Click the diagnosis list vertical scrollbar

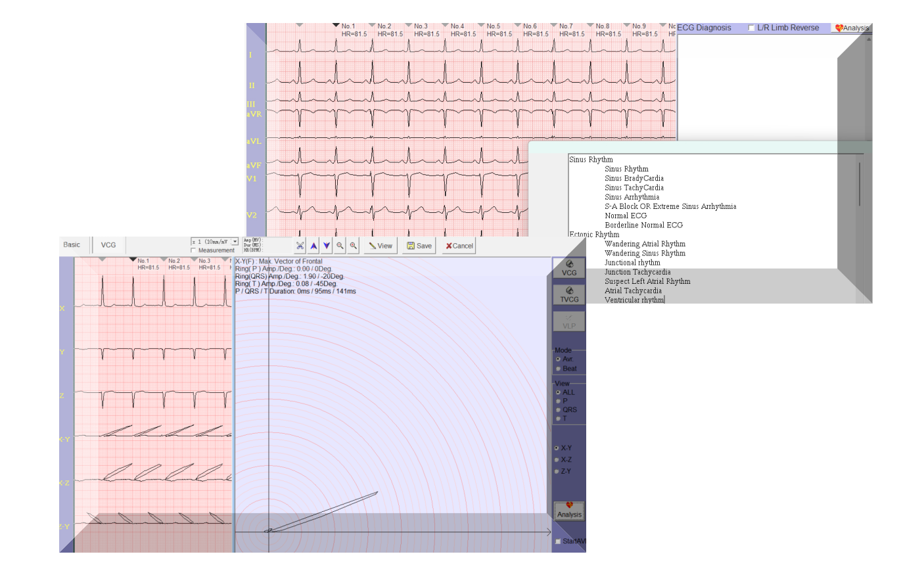point(860,184)
